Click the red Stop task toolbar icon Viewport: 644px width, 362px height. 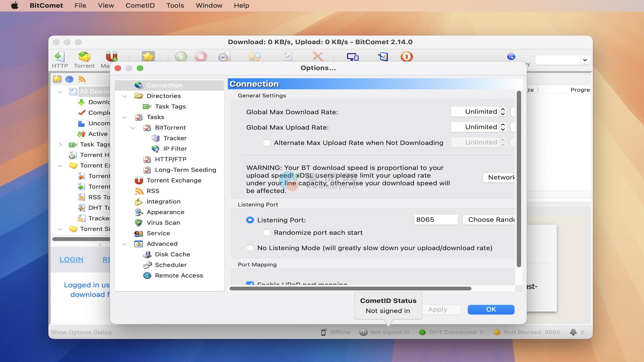point(201,56)
